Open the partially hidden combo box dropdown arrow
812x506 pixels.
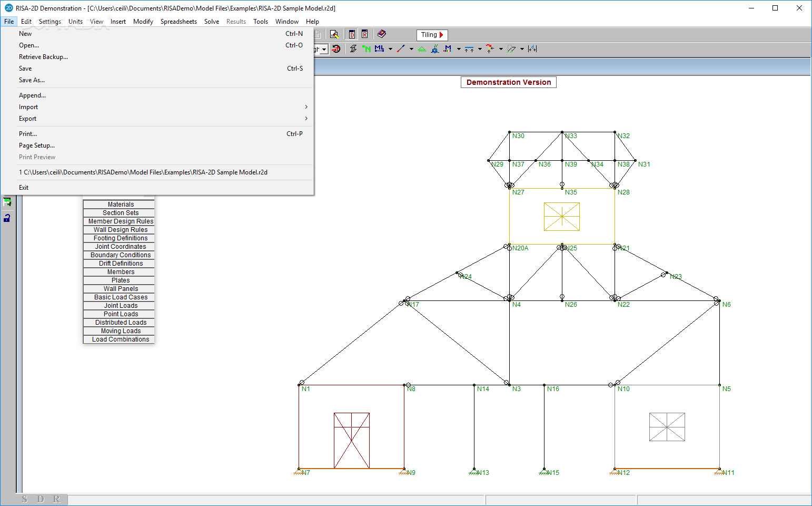click(x=324, y=49)
